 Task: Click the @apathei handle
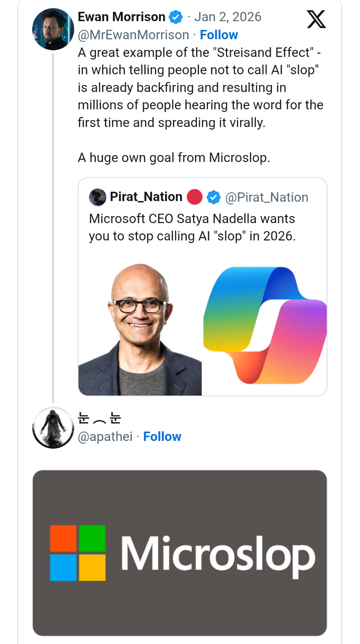click(x=105, y=437)
